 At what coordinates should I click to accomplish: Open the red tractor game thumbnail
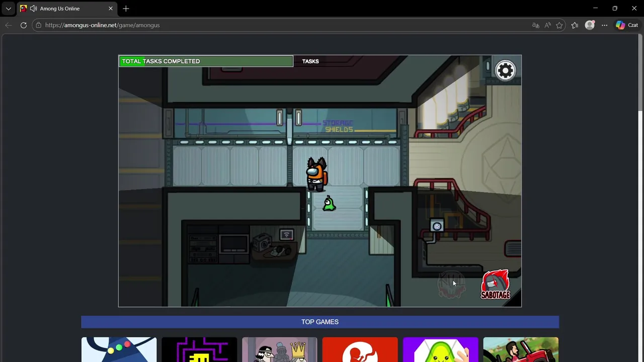coord(521,349)
